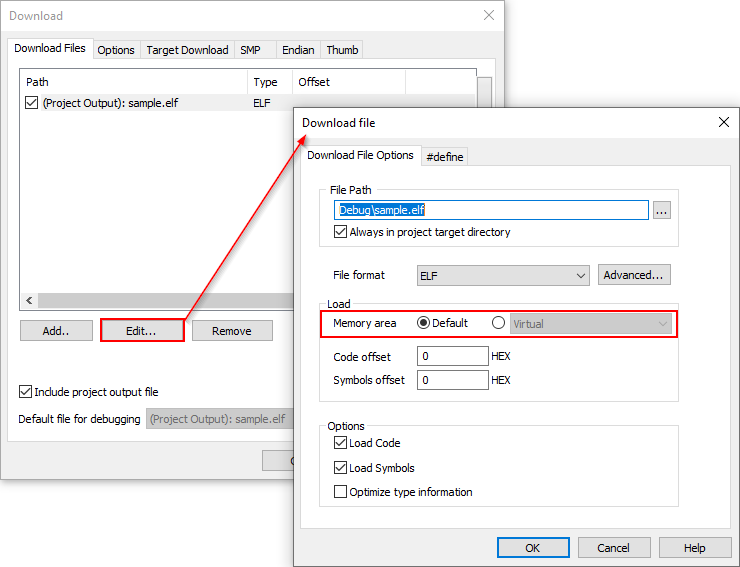Click the Code offset input field

click(453, 356)
